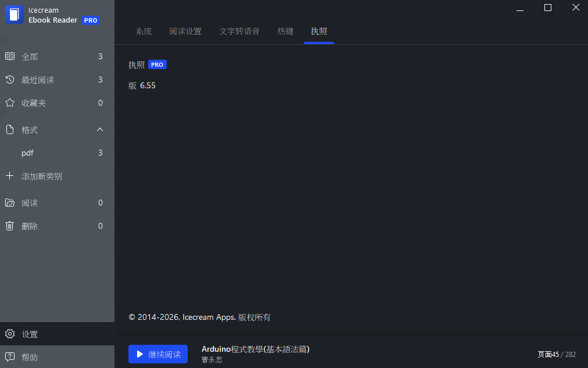Click the gear icon beside 设置
The height and width of the screenshot is (368, 588).
click(10, 334)
